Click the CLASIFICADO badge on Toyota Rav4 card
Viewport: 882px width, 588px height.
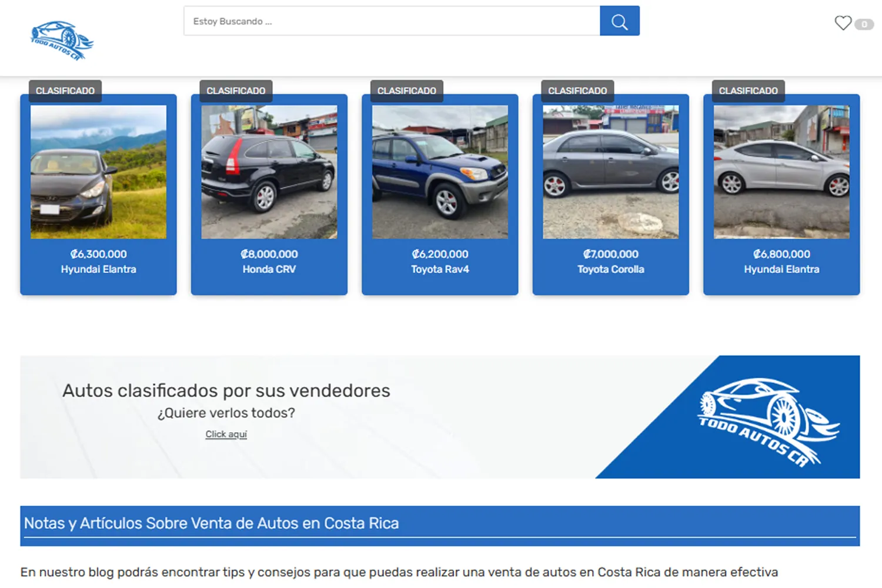coord(407,91)
